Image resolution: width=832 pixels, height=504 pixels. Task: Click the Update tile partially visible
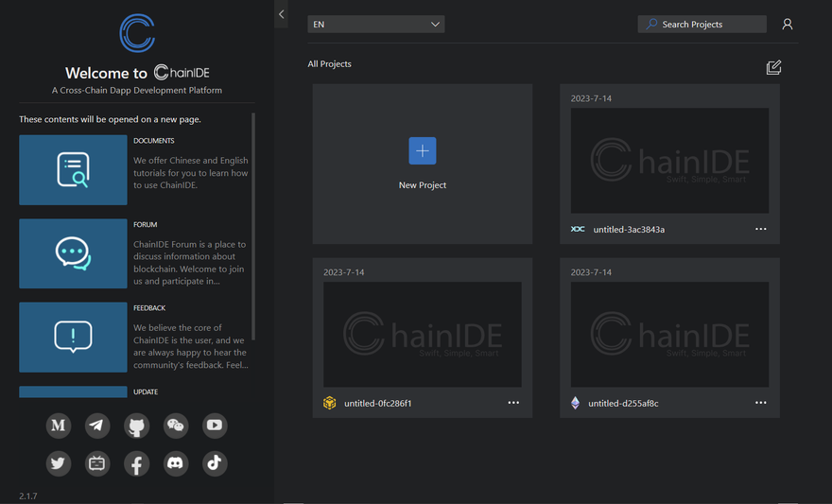coord(73,391)
